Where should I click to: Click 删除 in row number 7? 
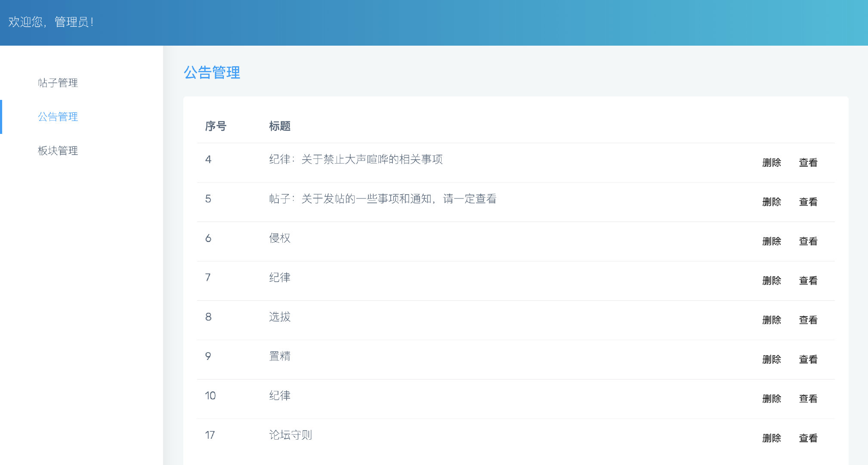[x=772, y=281]
